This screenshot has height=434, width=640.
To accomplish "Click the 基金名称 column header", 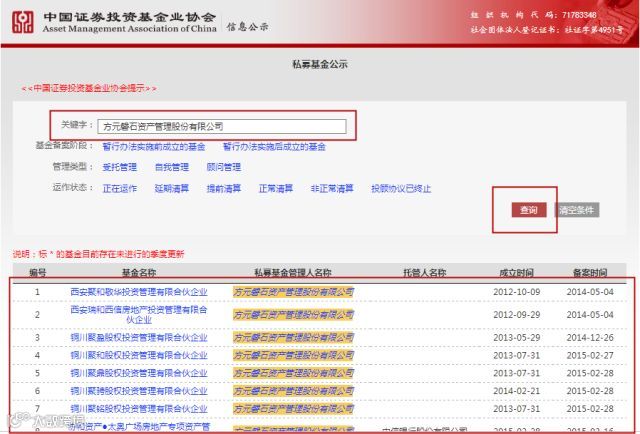I will click(x=139, y=272).
